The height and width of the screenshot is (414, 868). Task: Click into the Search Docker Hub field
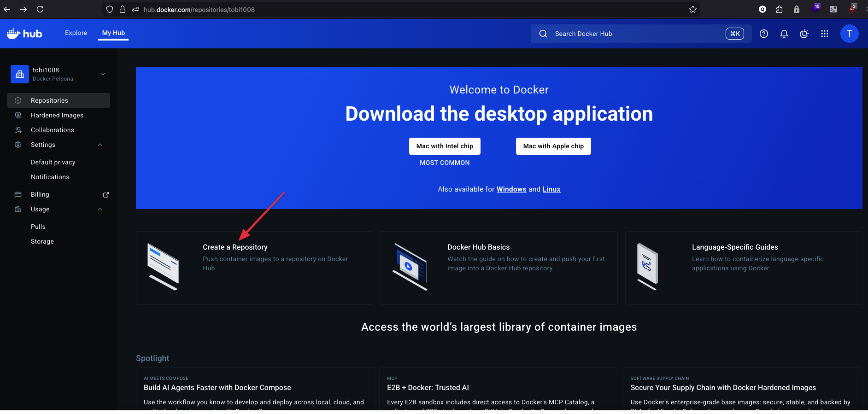636,34
